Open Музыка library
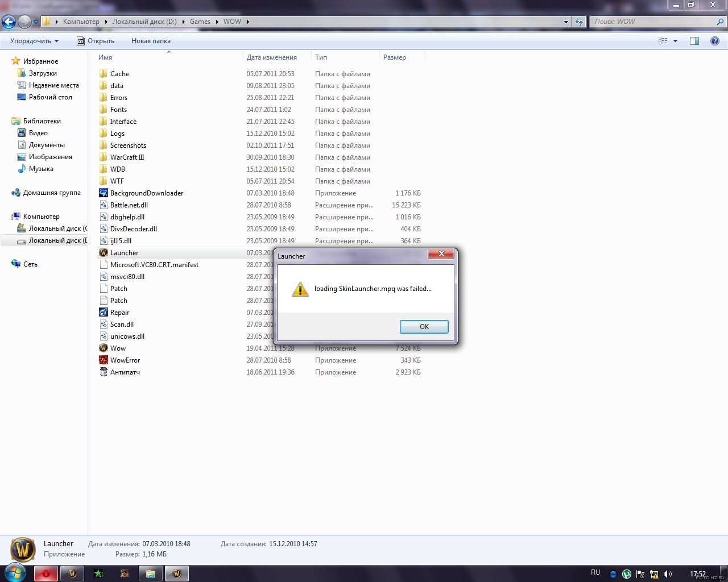This screenshot has height=582, width=728. (x=41, y=169)
